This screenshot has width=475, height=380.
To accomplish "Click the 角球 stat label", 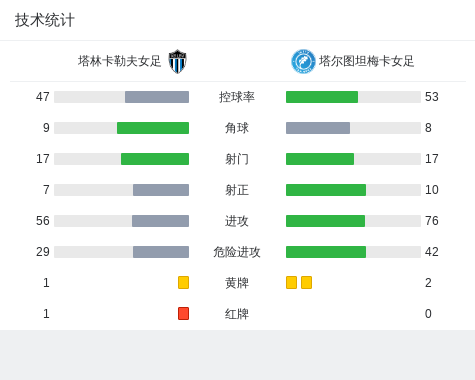I will point(237,128).
